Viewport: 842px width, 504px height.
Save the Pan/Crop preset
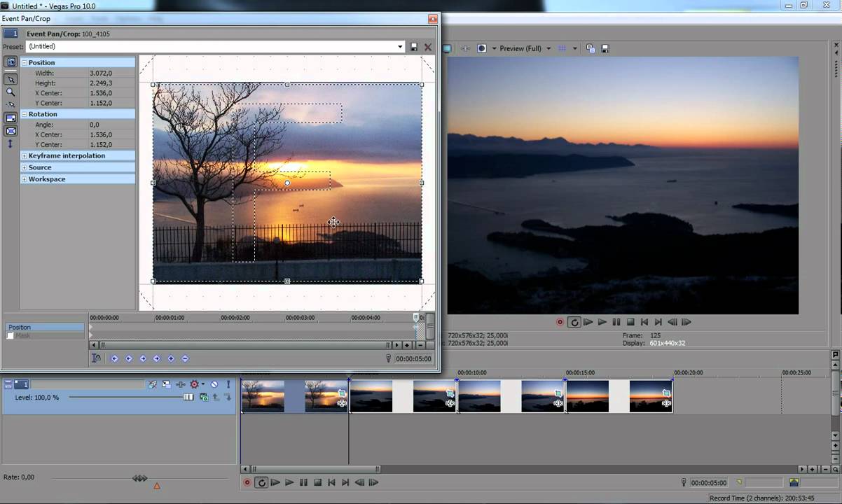(414, 47)
